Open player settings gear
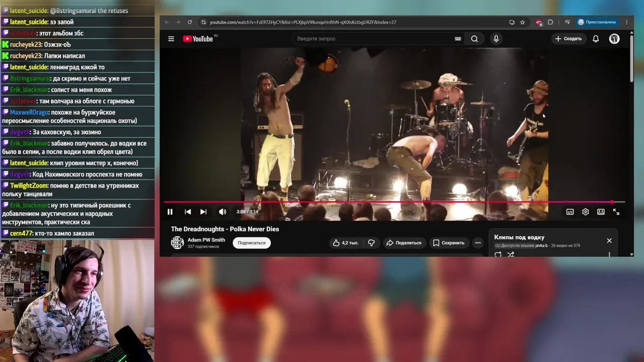644x362 pixels. [586, 212]
